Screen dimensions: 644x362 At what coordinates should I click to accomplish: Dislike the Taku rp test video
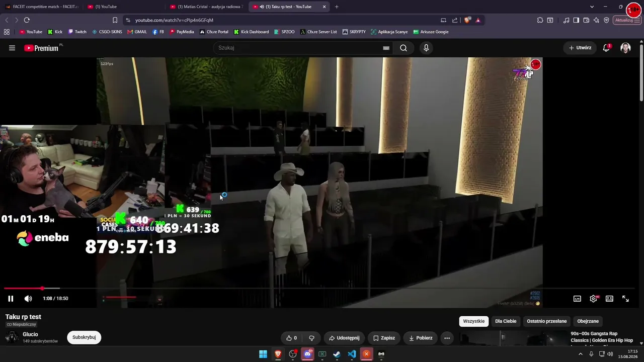point(311,338)
